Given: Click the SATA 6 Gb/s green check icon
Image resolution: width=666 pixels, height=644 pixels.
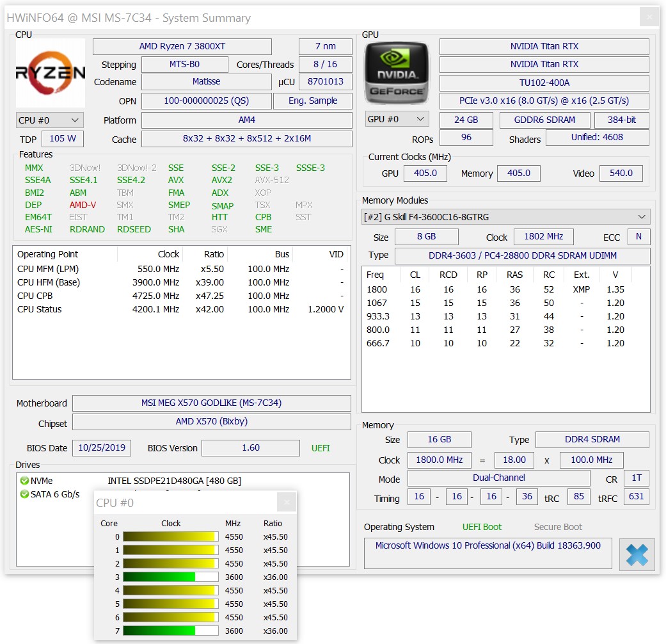Looking at the screenshot, I should pos(24,494).
